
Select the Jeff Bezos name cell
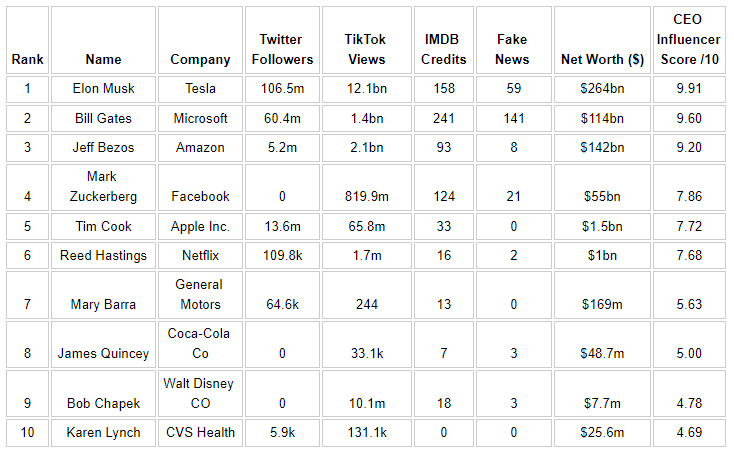103,148
